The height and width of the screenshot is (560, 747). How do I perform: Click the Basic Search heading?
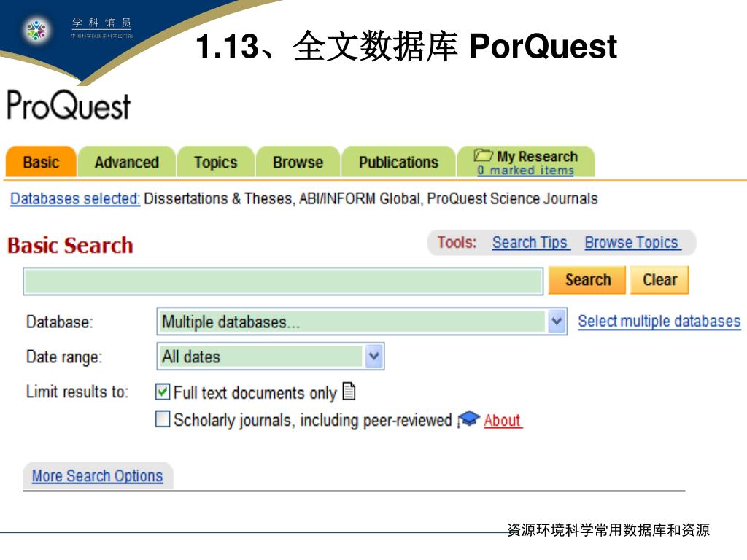click(70, 245)
